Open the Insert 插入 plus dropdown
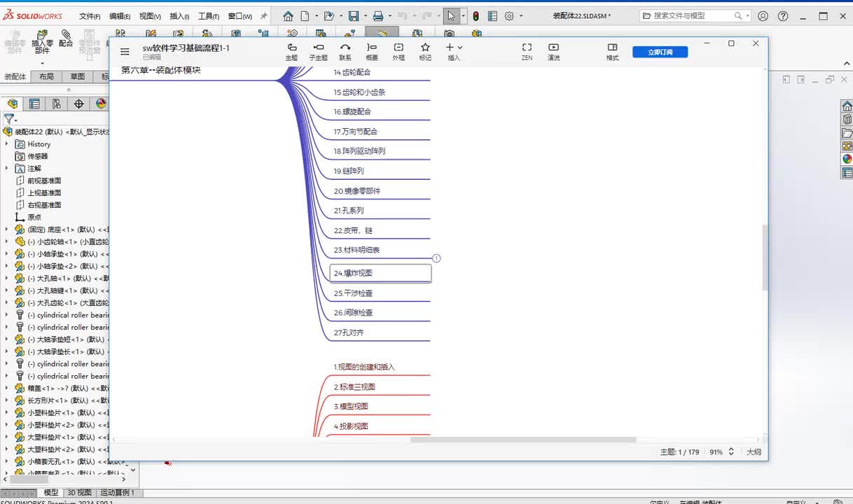 [x=454, y=52]
